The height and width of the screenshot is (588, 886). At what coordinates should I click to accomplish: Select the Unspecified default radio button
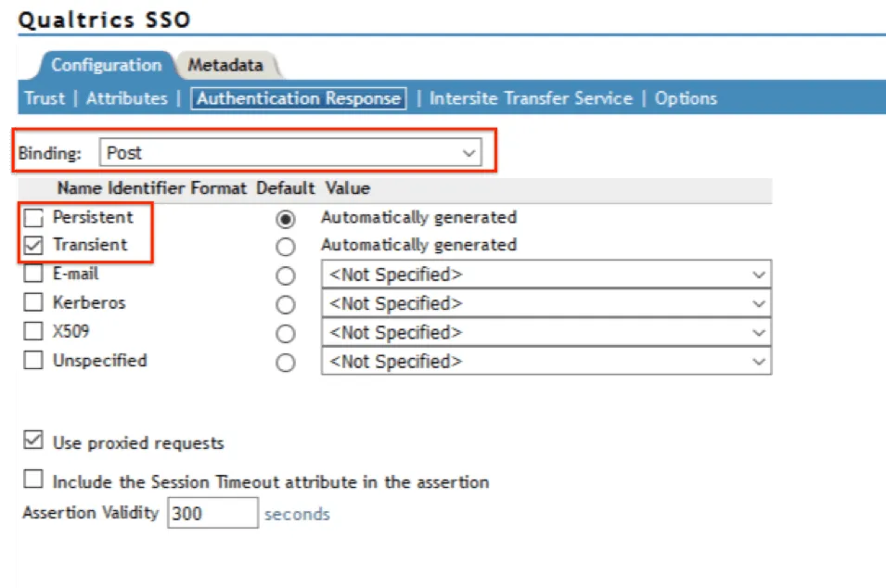point(285,362)
